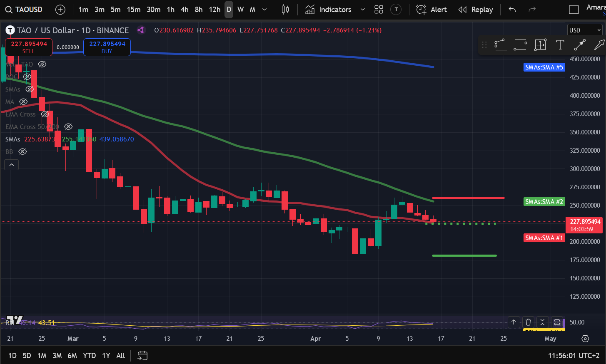Screen dimensions: 606x364
Task: Open the USD currency dropdown
Action: pos(585,30)
